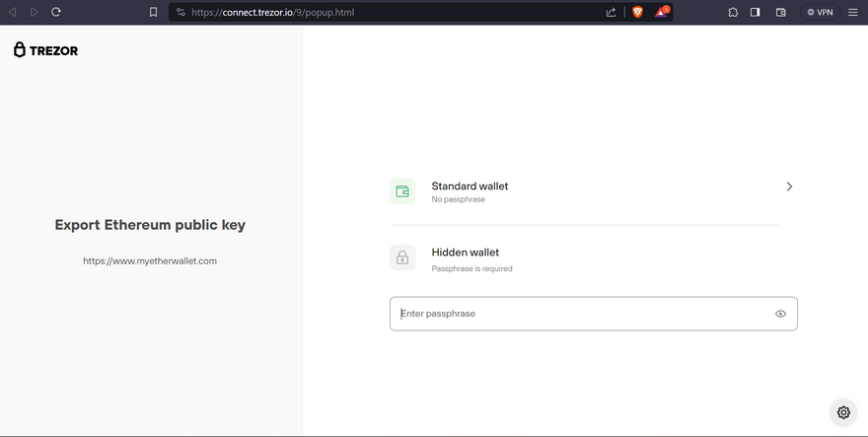Reload the page

pyautogui.click(x=56, y=12)
